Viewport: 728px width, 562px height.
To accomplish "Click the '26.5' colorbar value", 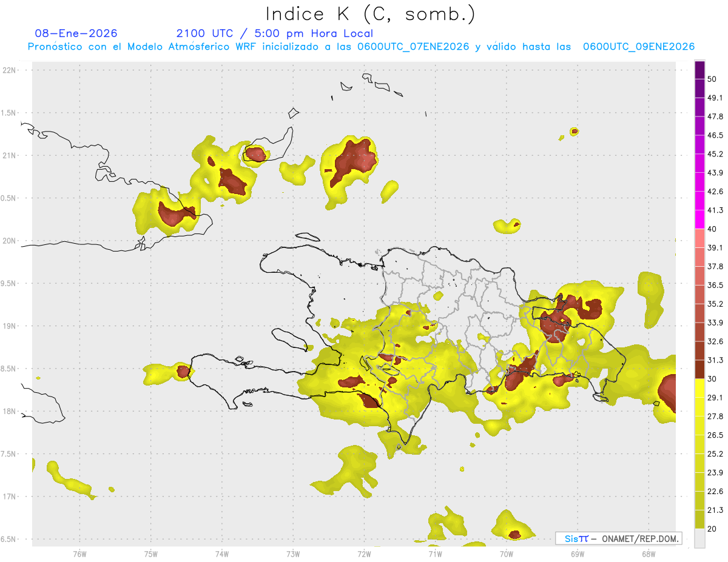I will click(715, 436).
